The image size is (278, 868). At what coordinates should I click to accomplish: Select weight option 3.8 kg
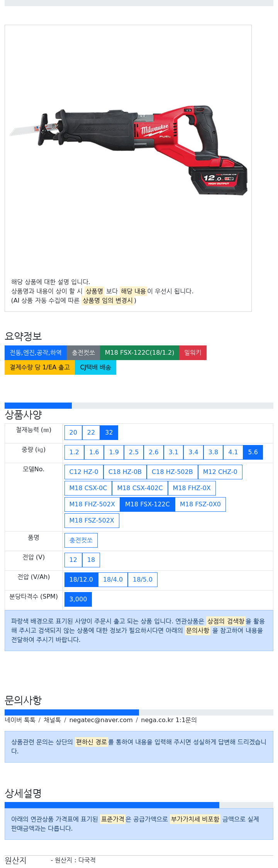(x=213, y=452)
